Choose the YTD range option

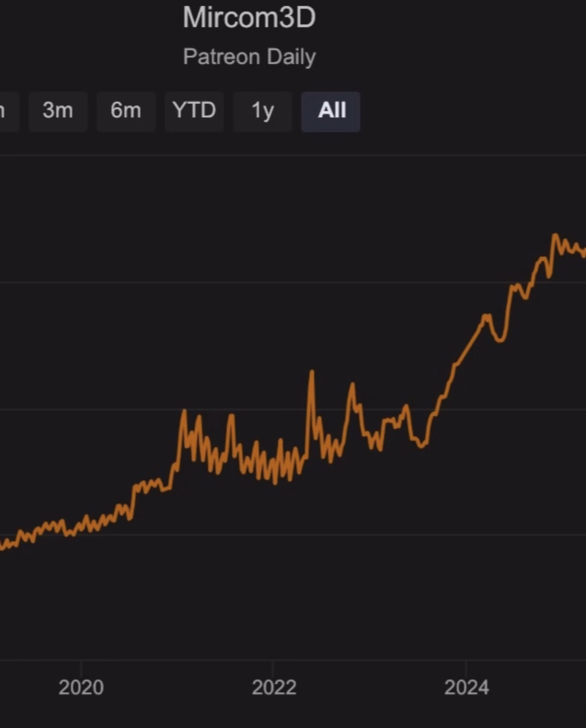coord(194,111)
